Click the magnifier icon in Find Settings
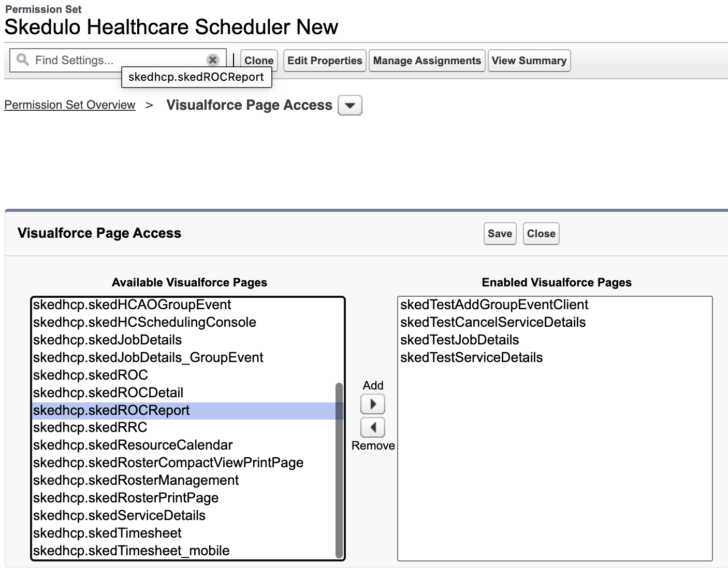The height and width of the screenshot is (577, 728). pos(23,60)
